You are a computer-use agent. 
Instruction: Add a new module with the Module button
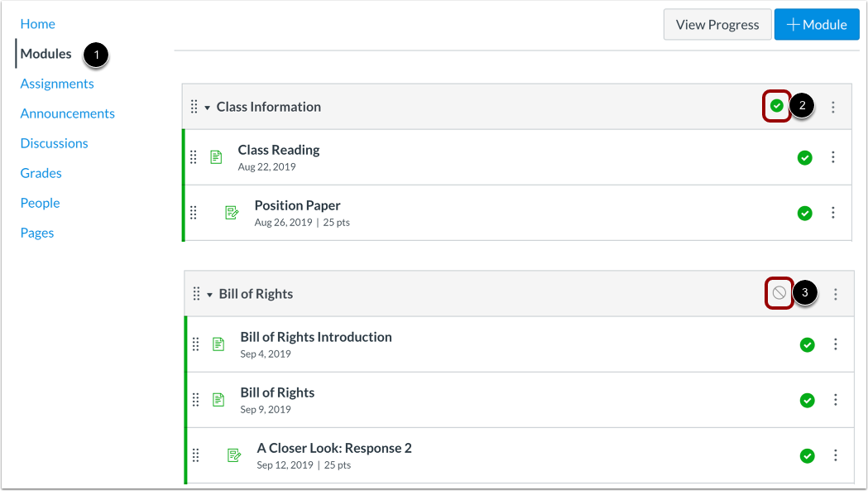tap(816, 24)
